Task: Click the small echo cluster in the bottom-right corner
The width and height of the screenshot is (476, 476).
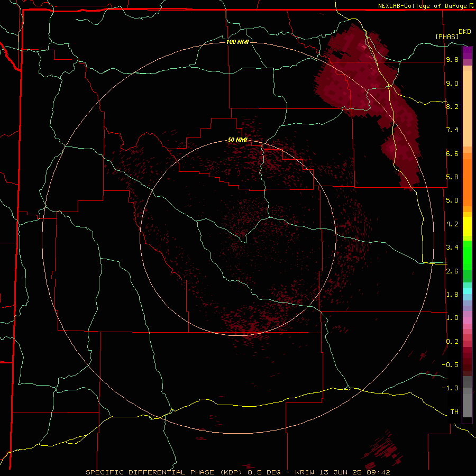Action: (x=383, y=451)
